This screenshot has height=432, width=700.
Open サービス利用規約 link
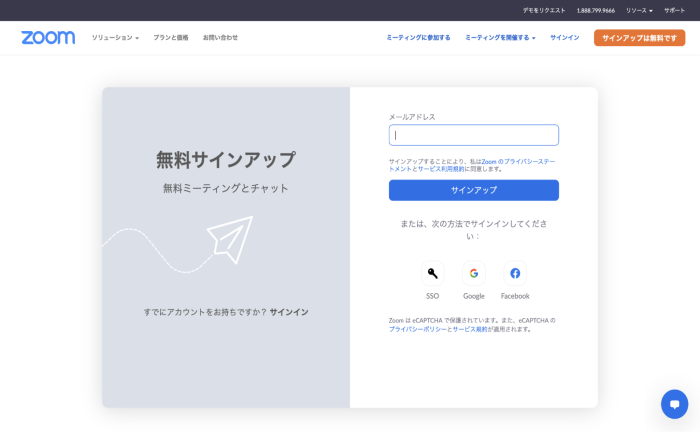coord(441,169)
